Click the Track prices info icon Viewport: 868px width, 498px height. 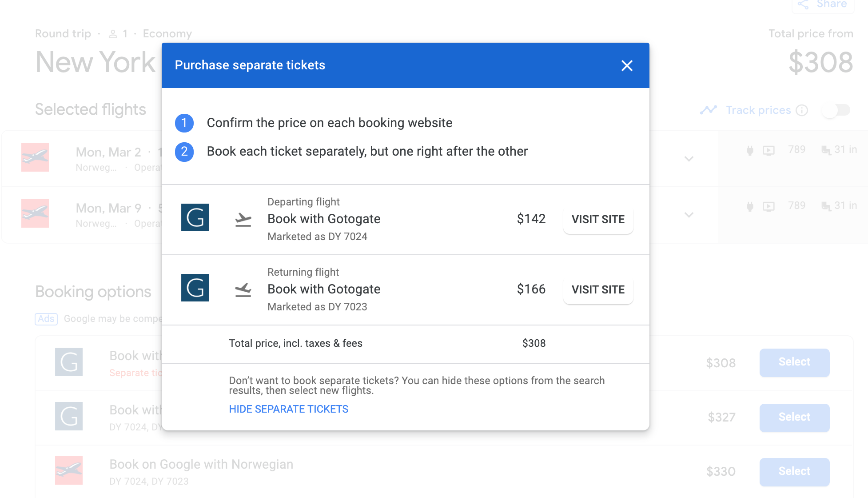tap(802, 110)
